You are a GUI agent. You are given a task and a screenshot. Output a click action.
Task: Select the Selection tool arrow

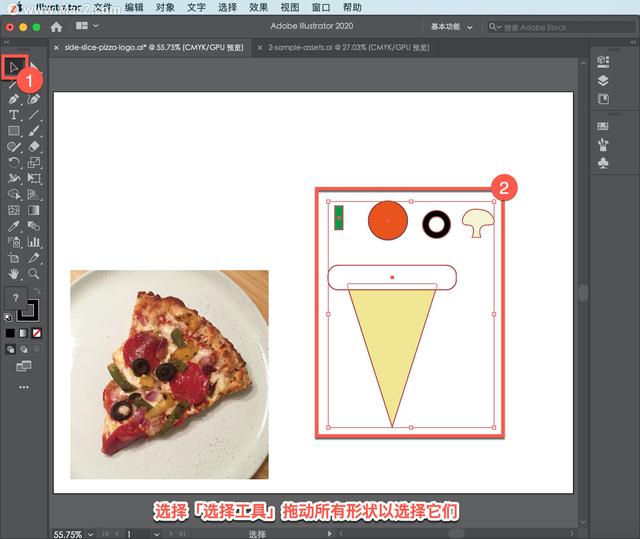[13, 67]
